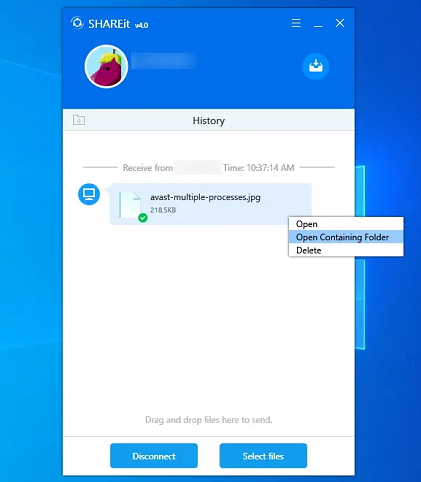421x482 pixels.
Task: Choose Delete from the context menu
Action: (x=346, y=250)
